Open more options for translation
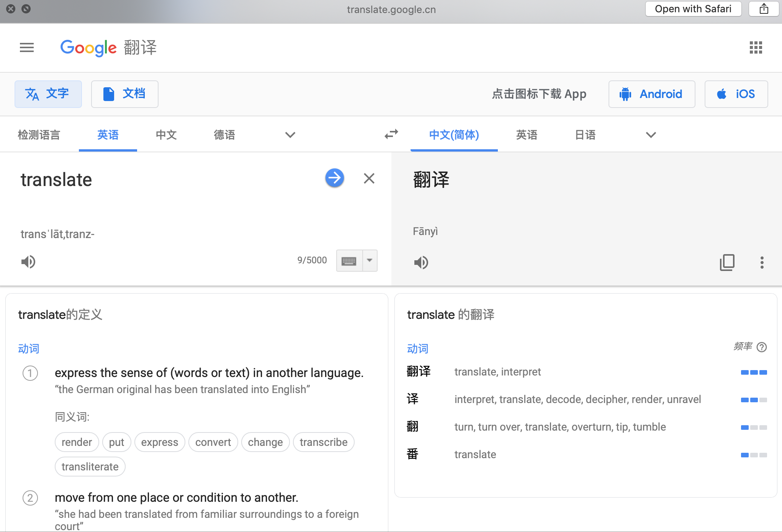The width and height of the screenshot is (782, 532). click(x=762, y=263)
